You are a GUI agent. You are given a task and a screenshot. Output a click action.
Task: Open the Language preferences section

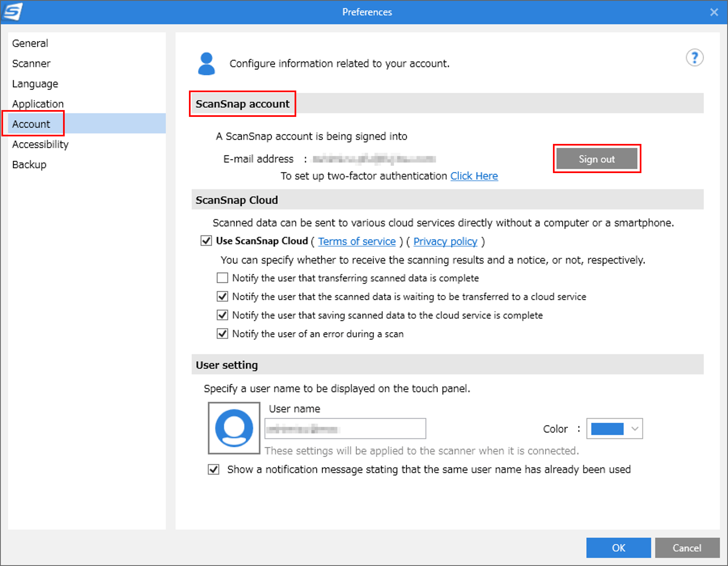(x=87, y=84)
